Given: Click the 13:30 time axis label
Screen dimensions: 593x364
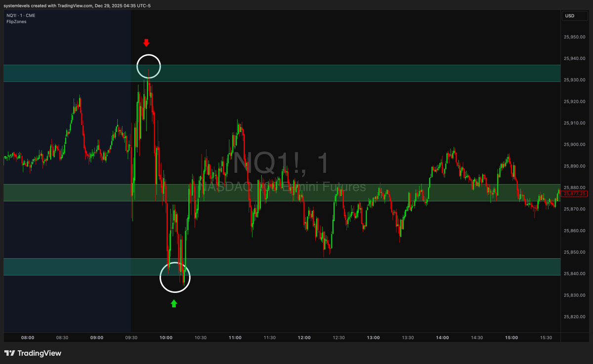Looking at the screenshot, I should click(408, 338).
